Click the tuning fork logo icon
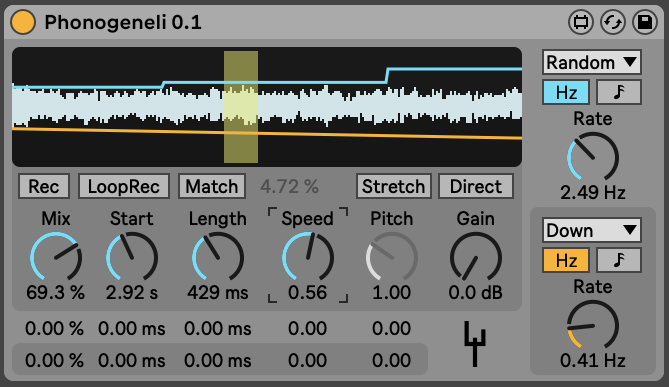The width and height of the screenshot is (669, 387). (x=474, y=344)
